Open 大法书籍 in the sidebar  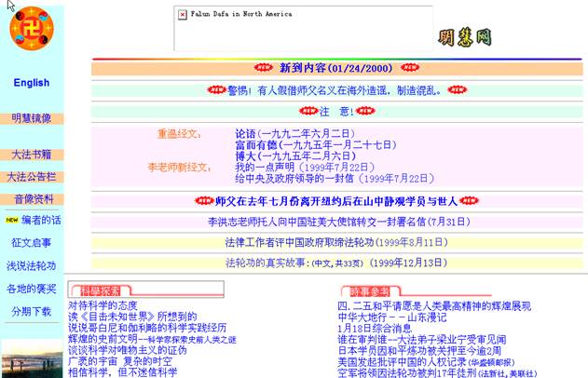coord(32,155)
